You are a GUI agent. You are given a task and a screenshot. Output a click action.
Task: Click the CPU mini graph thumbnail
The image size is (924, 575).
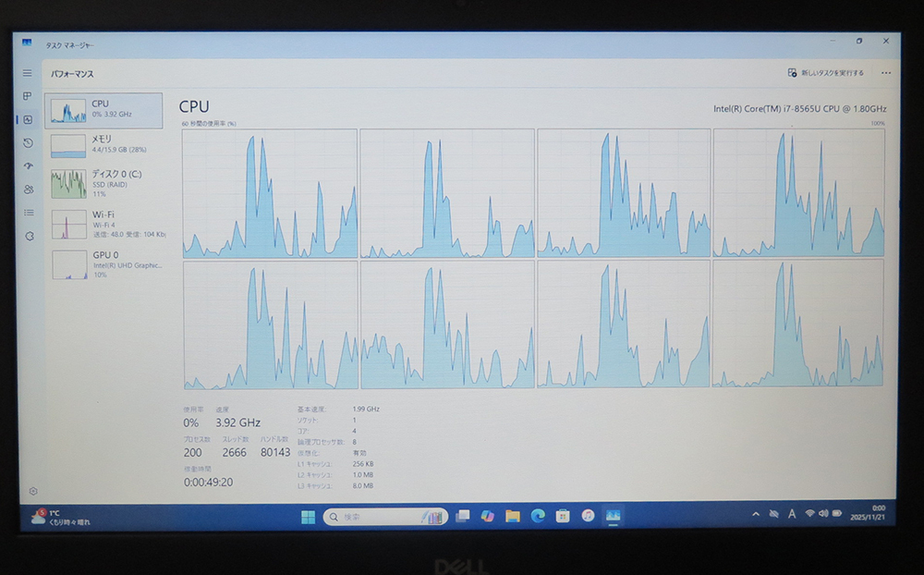tap(68, 110)
